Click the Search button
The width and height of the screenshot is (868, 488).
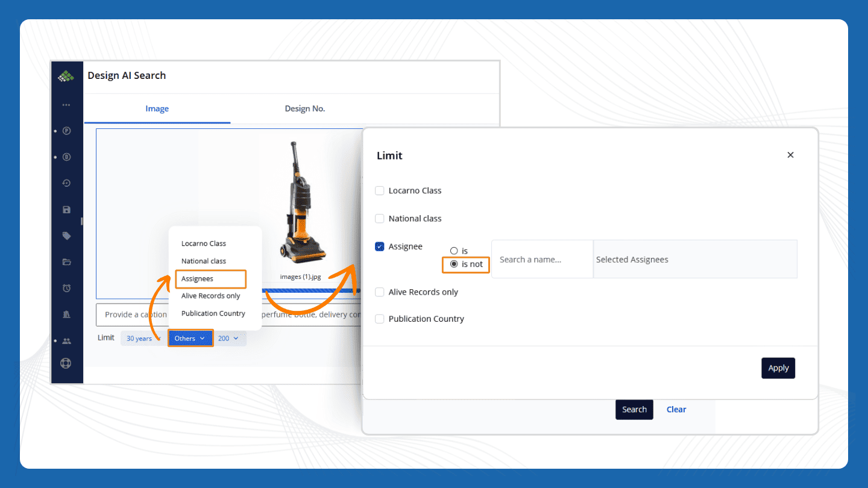tap(634, 409)
